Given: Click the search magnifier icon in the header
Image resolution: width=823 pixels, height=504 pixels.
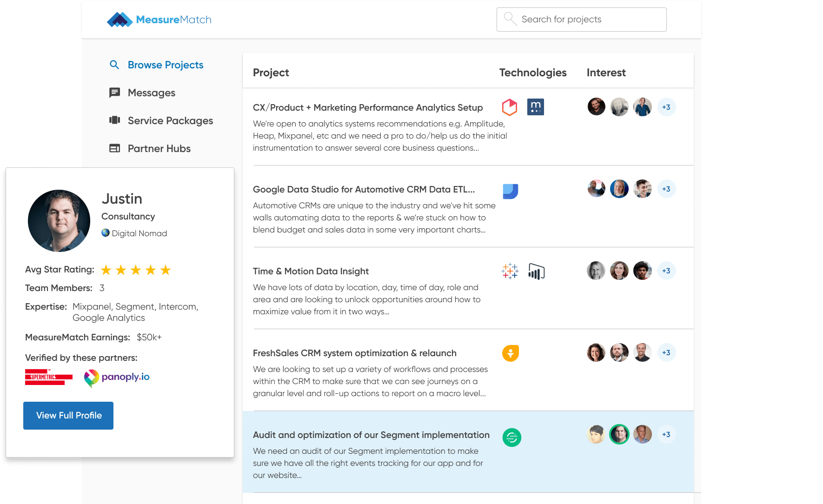Looking at the screenshot, I should (510, 19).
